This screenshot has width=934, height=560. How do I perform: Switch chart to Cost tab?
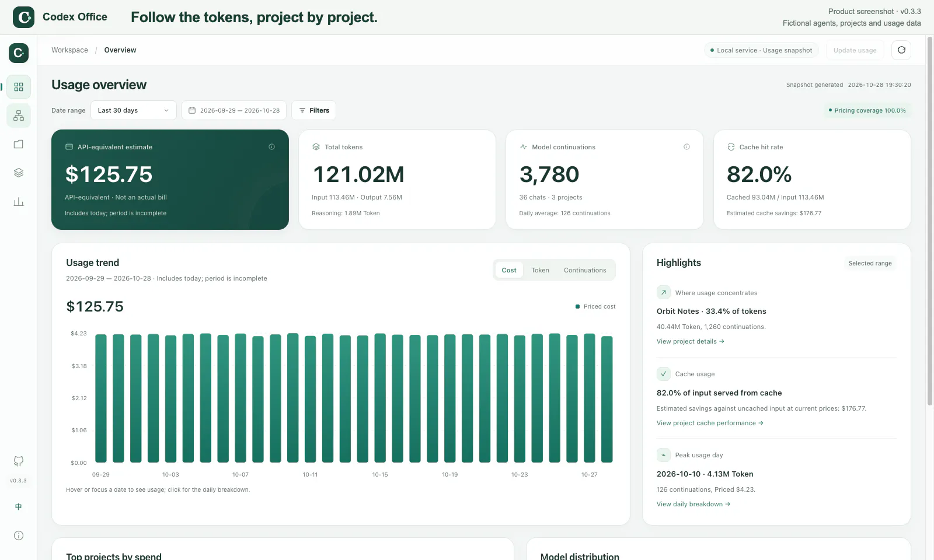pyautogui.click(x=509, y=270)
